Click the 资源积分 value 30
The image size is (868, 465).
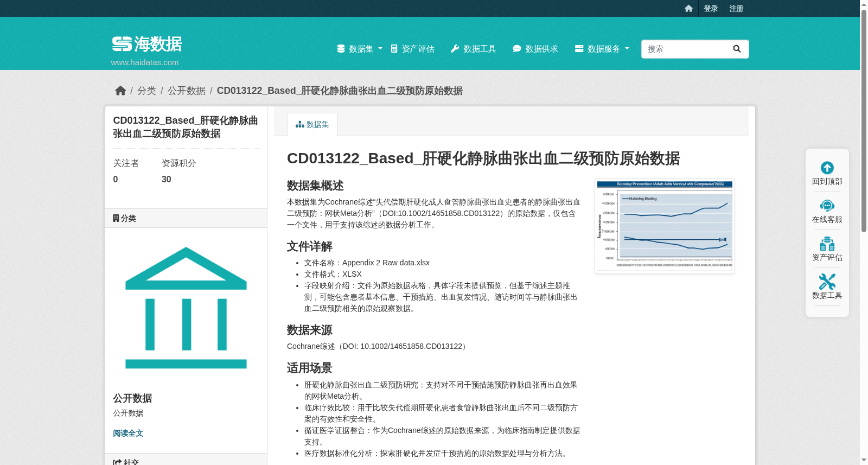click(x=167, y=179)
